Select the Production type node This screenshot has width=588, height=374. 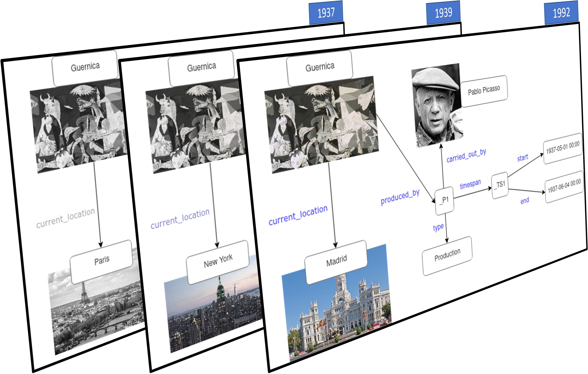(x=447, y=255)
